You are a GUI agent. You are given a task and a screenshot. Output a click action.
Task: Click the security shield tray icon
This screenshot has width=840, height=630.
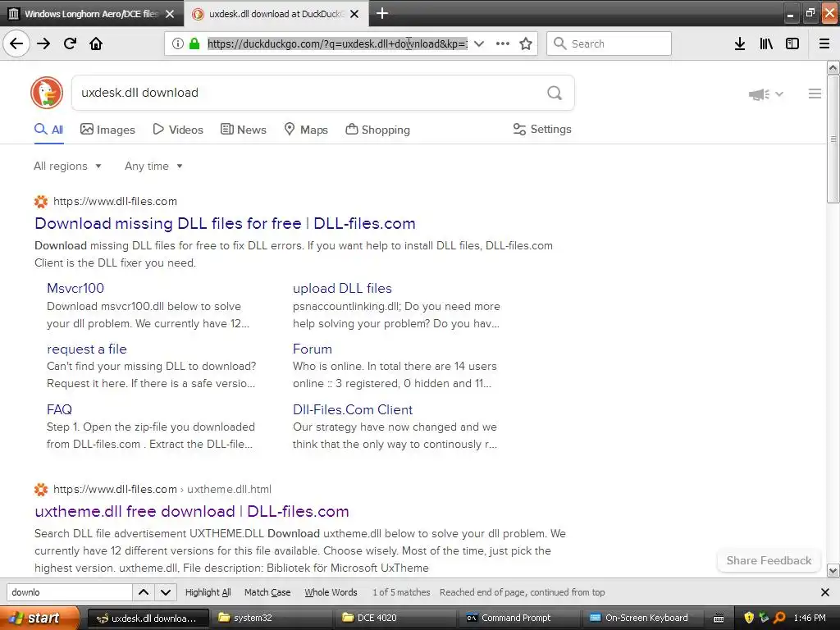click(749, 618)
